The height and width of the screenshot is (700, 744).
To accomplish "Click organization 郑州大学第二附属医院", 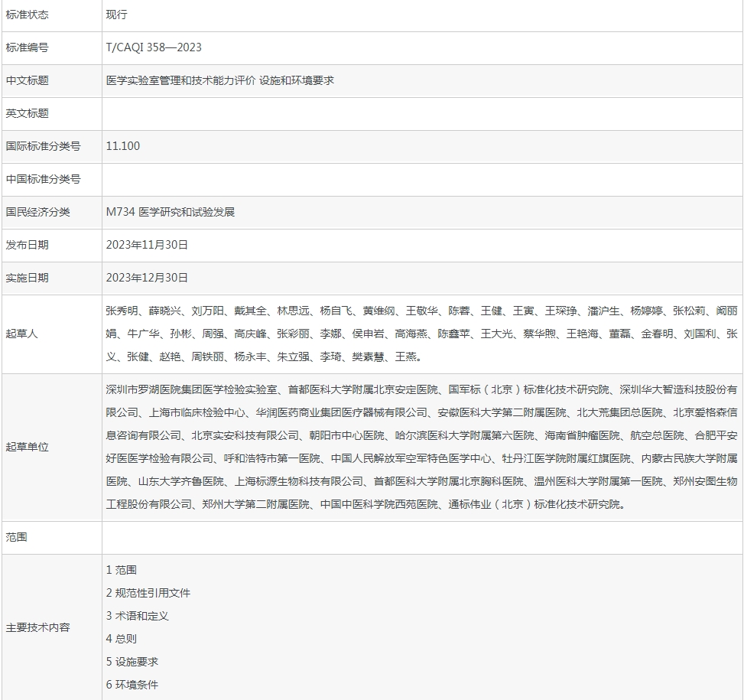I will point(256,504).
